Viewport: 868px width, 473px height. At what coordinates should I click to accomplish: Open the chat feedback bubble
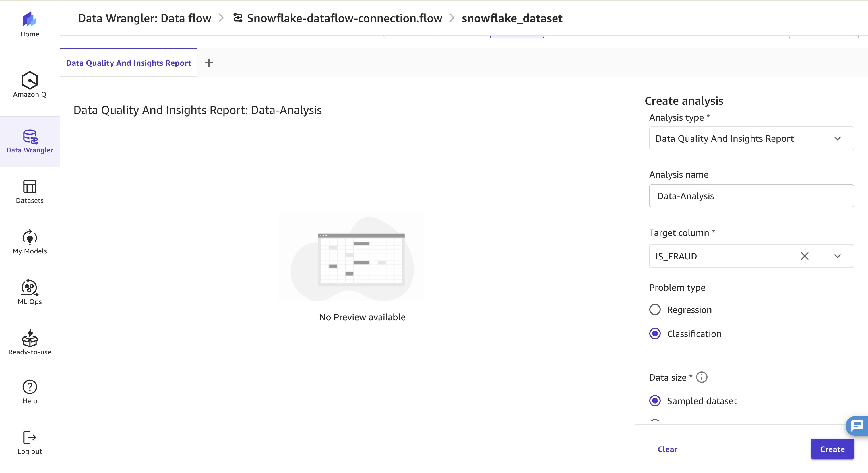tap(857, 426)
